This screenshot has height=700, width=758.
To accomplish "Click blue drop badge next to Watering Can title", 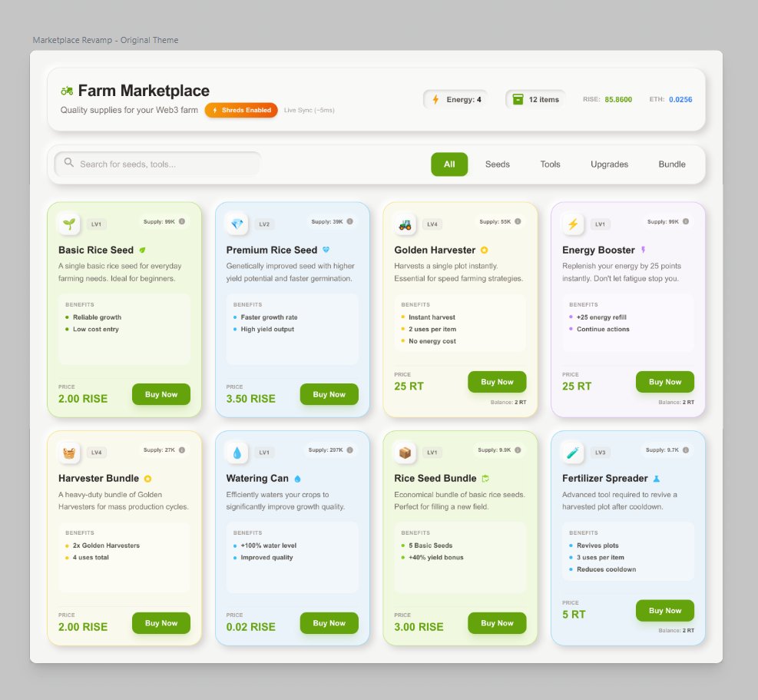I will point(297,479).
